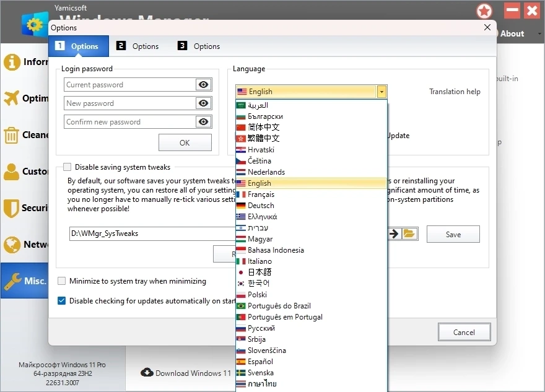Select highlighted English list entry
The width and height of the screenshot is (545, 392).
[312, 183]
